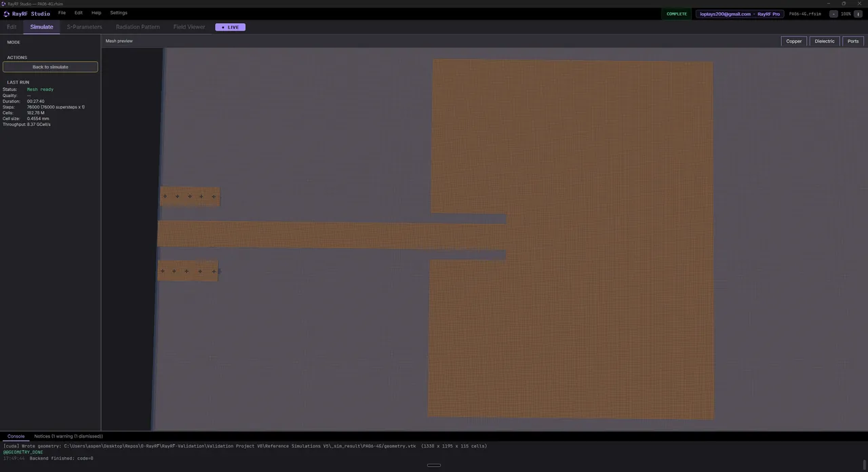This screenshot has height=472, width=868.
Task: Click the Steps value 76000 supersteps
Action: click(x=56, y=107)
